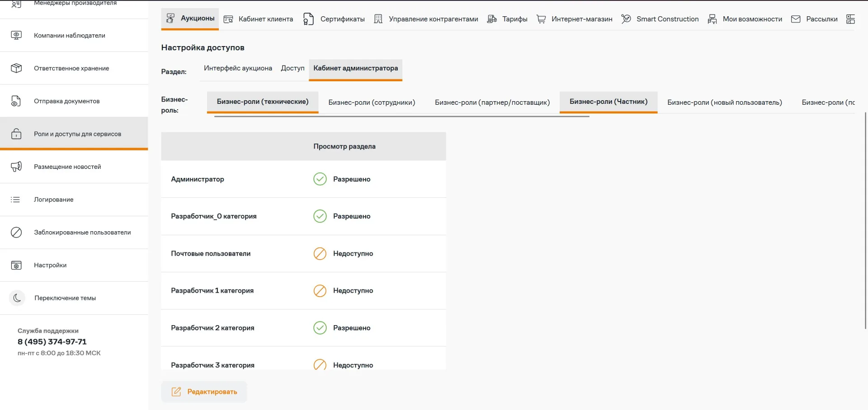The image size is (868, 410).
Task: Click Разработчик 1 категория Недоступно icon
Action: point(320,291)
